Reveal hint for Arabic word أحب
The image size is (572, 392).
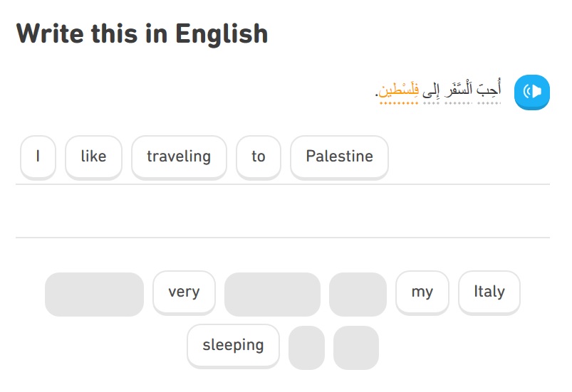[x=489, y=88]
